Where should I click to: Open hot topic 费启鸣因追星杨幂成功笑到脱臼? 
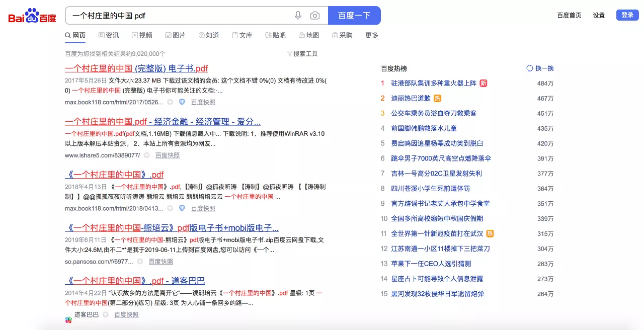(x=437, y=143)
